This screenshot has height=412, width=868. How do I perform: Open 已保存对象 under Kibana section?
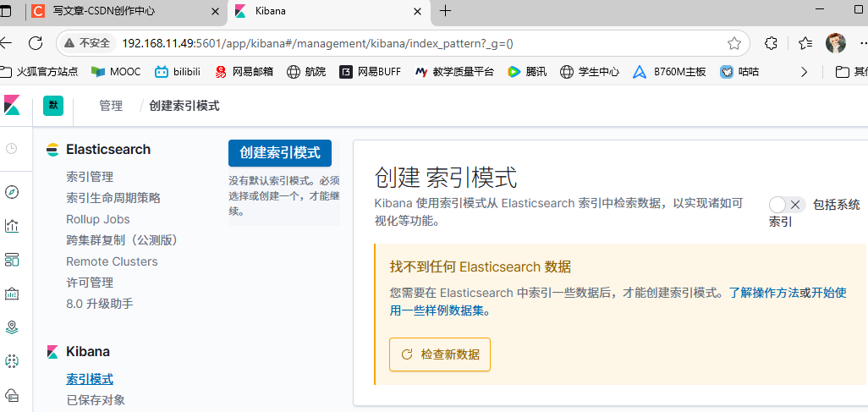point(96,400)
